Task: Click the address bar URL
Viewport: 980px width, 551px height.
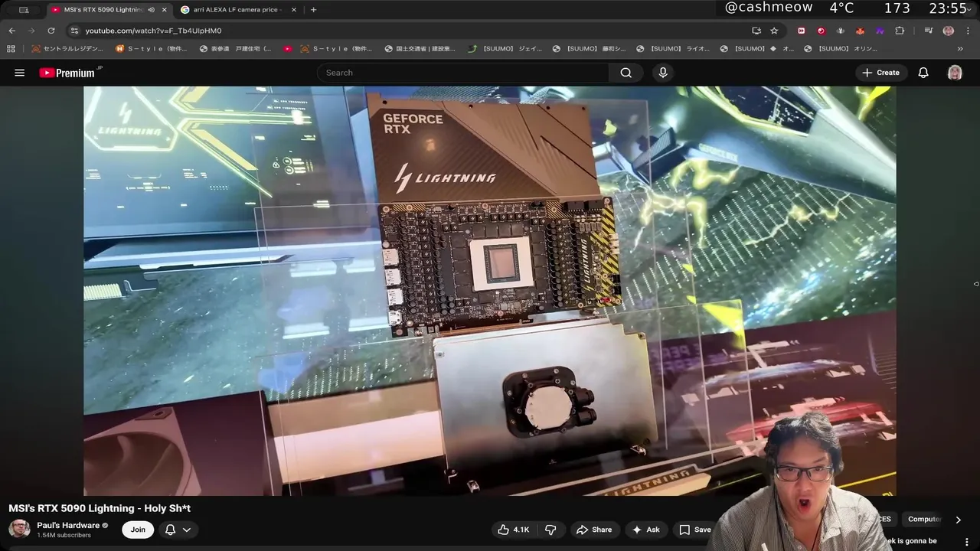Action: coord(153,31)
